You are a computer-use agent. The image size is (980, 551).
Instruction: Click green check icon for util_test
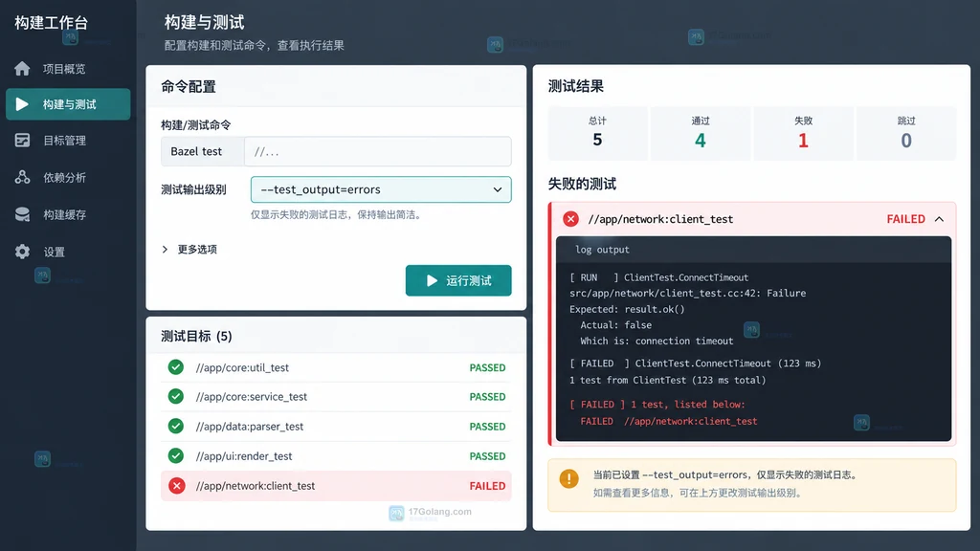tap(176, 367)
